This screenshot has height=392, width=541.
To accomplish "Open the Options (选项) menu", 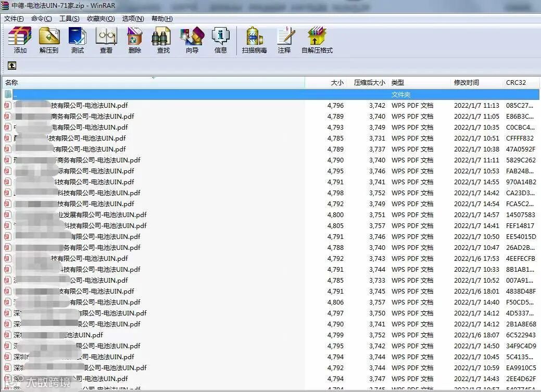I will point(133,19).
